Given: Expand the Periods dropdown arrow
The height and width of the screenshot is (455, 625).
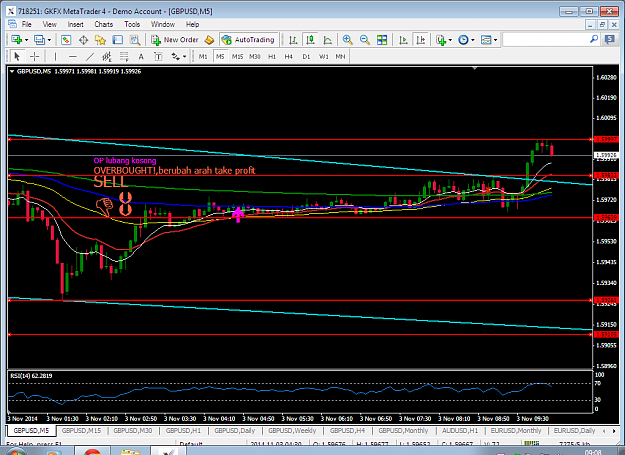Looking at the screenshot, I should [473, 40].
